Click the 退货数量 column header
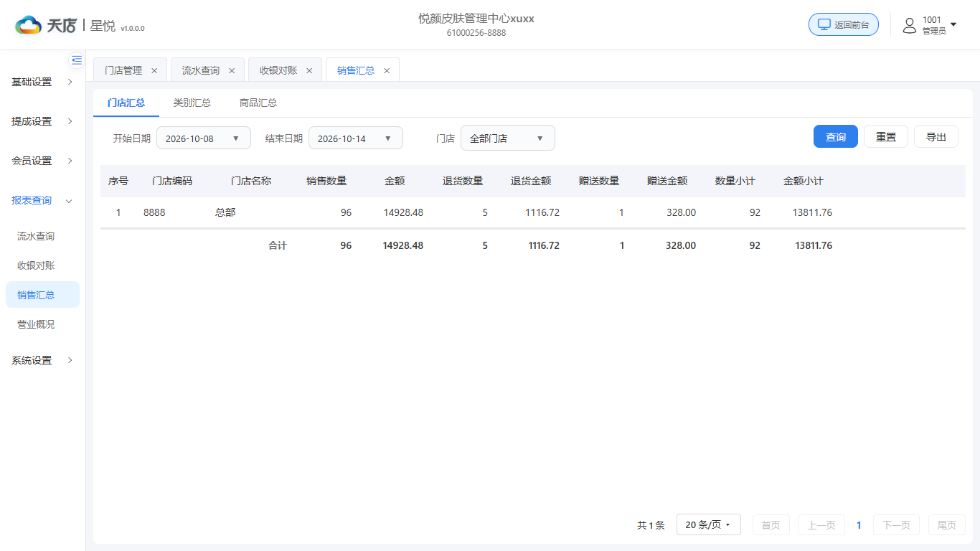980x551 pixels. click(x=463, y=181)
